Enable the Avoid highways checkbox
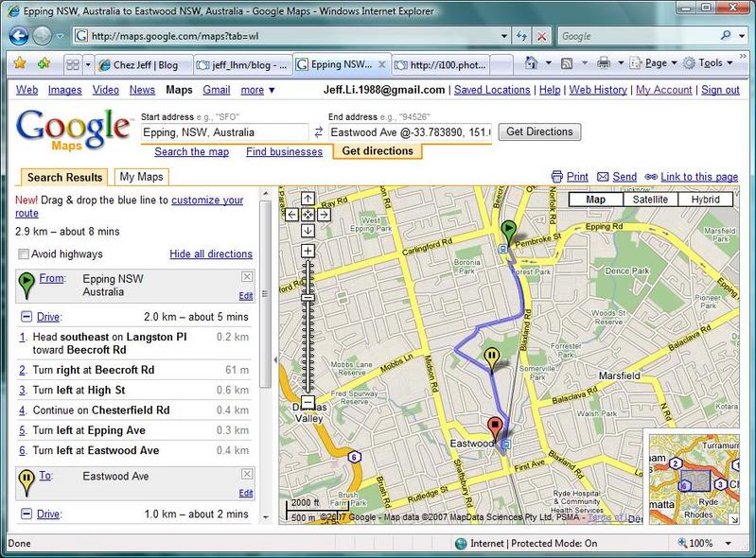The width and height of the screenshot is (756, 558). tap(24, 254)
